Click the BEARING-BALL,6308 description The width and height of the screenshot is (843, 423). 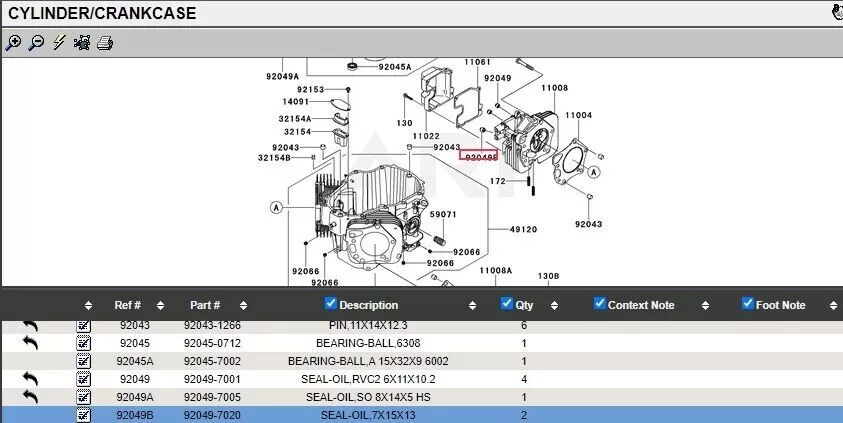click(x=368, y=344)
